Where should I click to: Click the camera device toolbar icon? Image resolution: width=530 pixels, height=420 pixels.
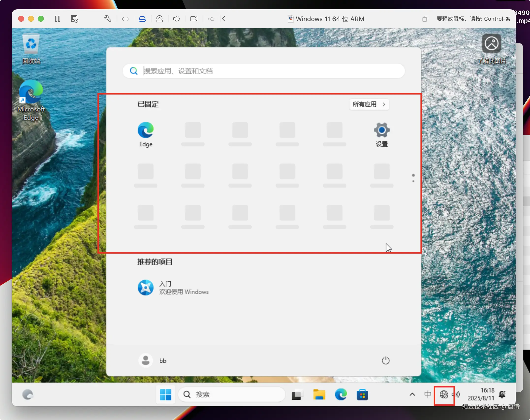point(194,19)
